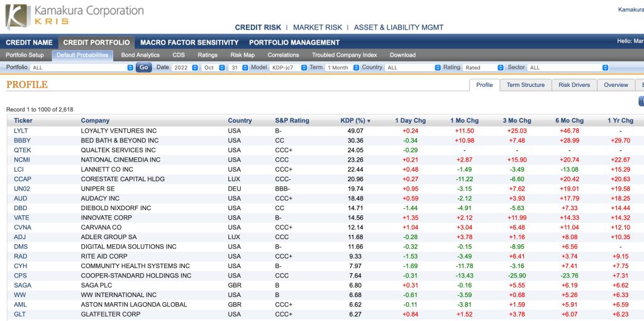Screen dimensions: 644x321
Task: Sort by Ticker column header
Action: [23, 121]
